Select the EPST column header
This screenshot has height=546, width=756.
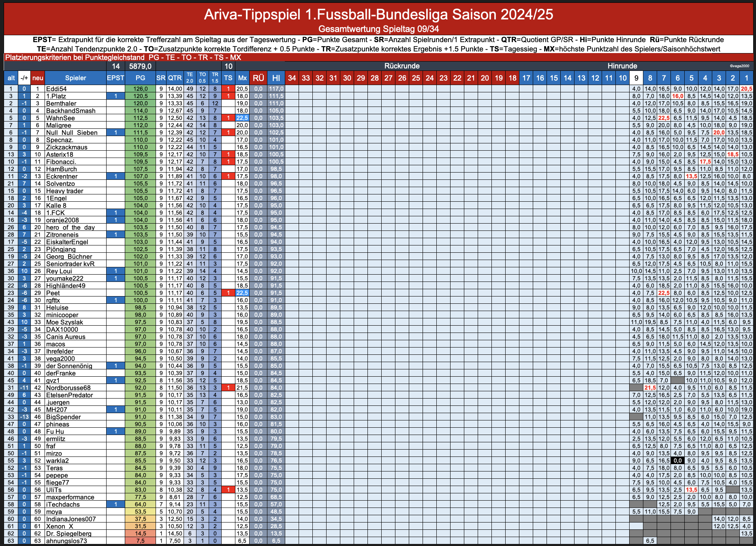[115, 78]
